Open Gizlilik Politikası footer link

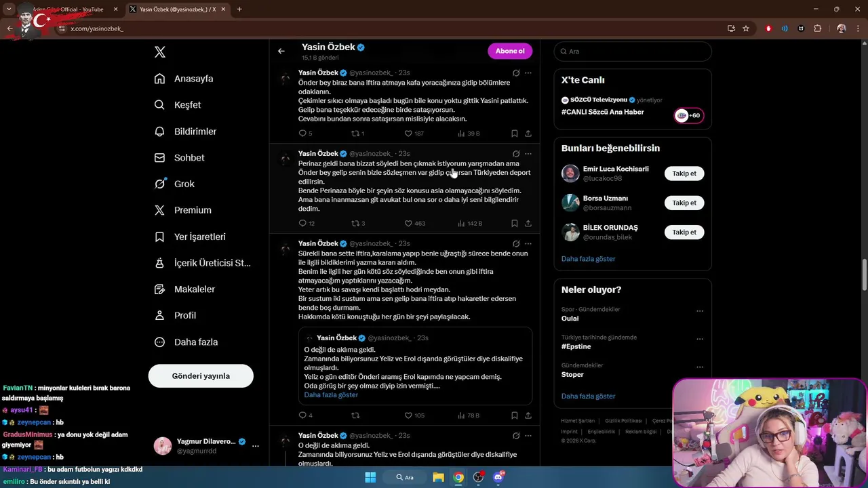click(623, 421)
